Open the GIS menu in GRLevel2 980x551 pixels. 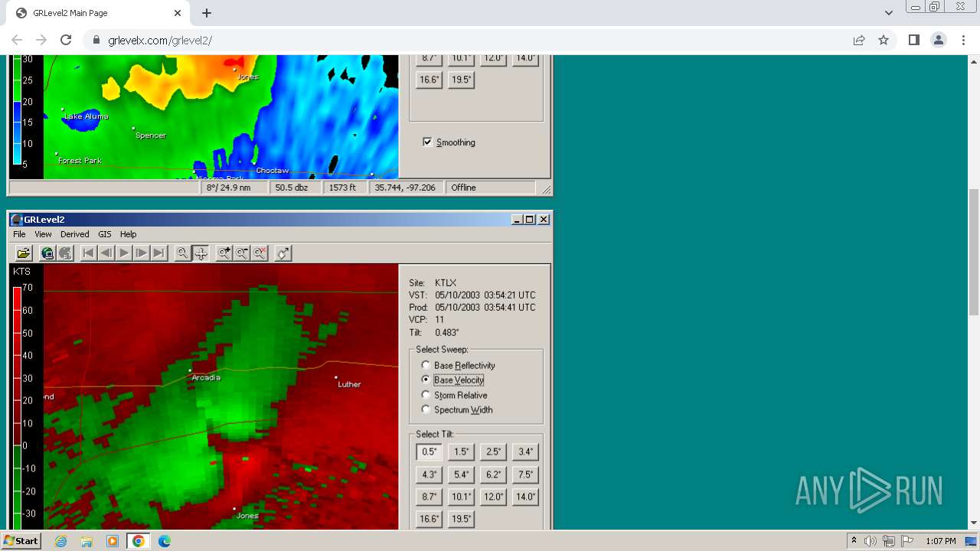coord(104,234)
